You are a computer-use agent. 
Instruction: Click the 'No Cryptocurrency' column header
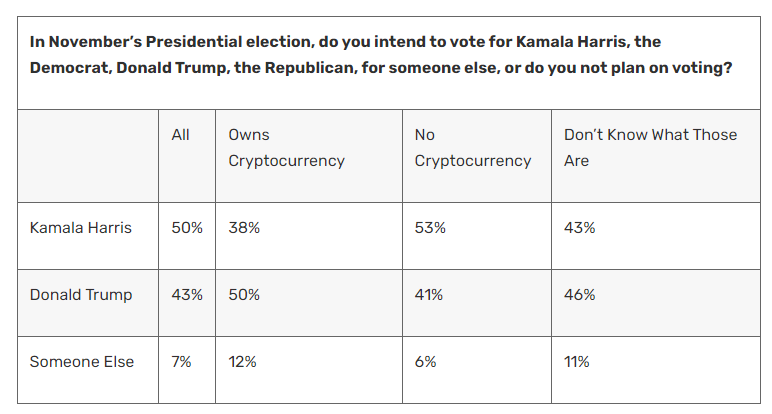473,148
